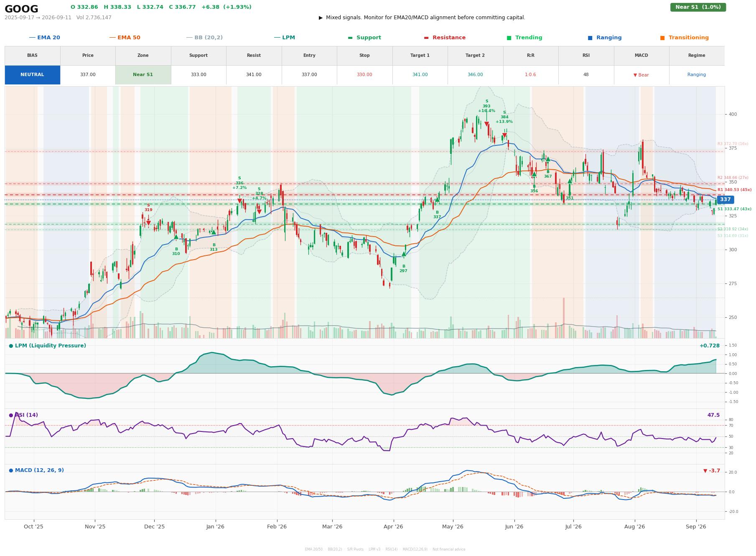Click the Target 2 value 346.00
Viewport: 756px width, 556px height.
point(475,75)
